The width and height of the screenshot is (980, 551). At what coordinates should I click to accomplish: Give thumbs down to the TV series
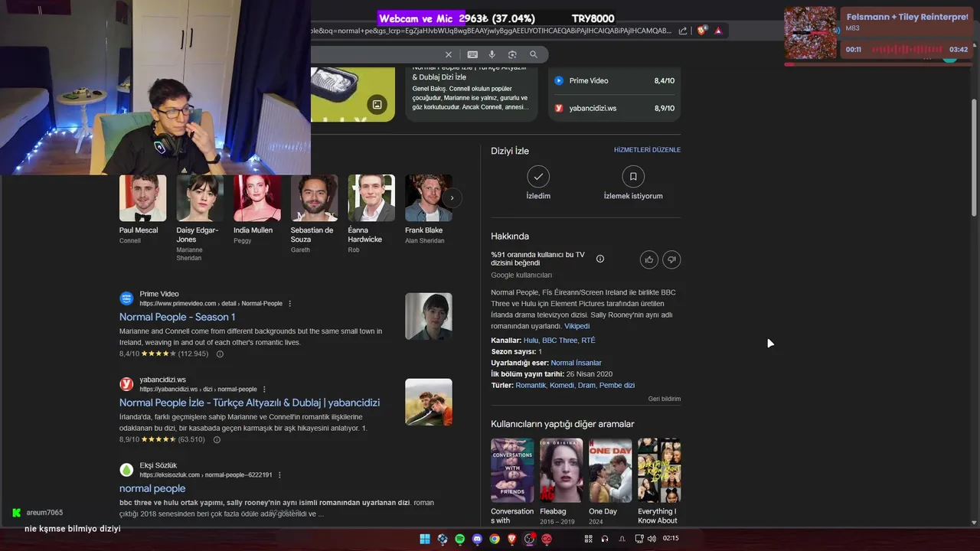tap(671, 259)
